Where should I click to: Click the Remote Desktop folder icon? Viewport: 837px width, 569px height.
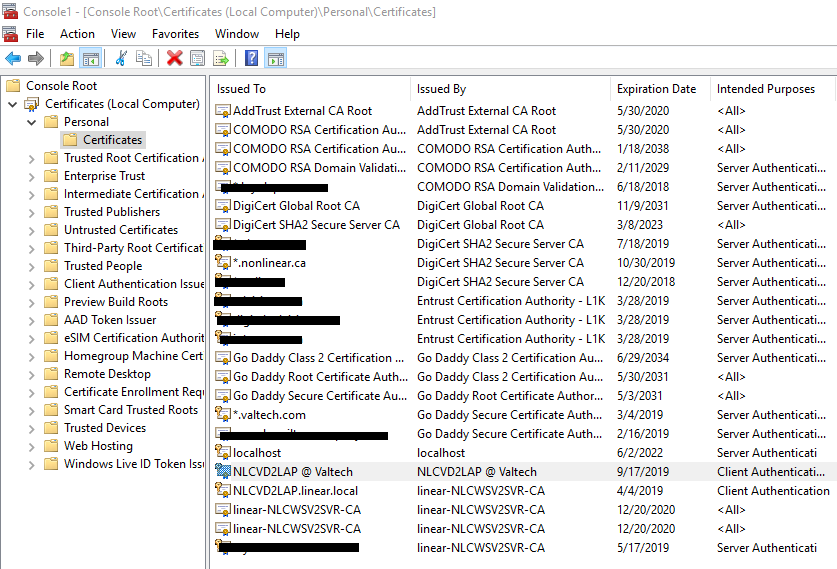51,374
